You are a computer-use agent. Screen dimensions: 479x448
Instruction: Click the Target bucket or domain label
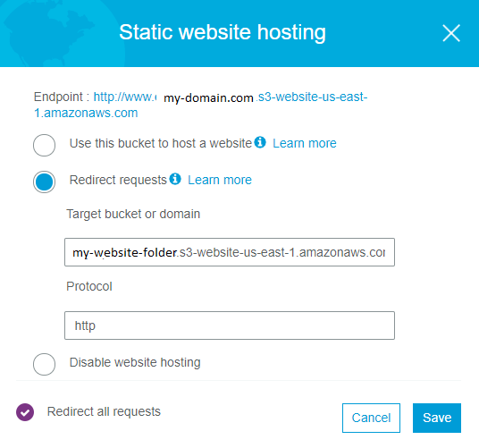click(x=133, y=214)
